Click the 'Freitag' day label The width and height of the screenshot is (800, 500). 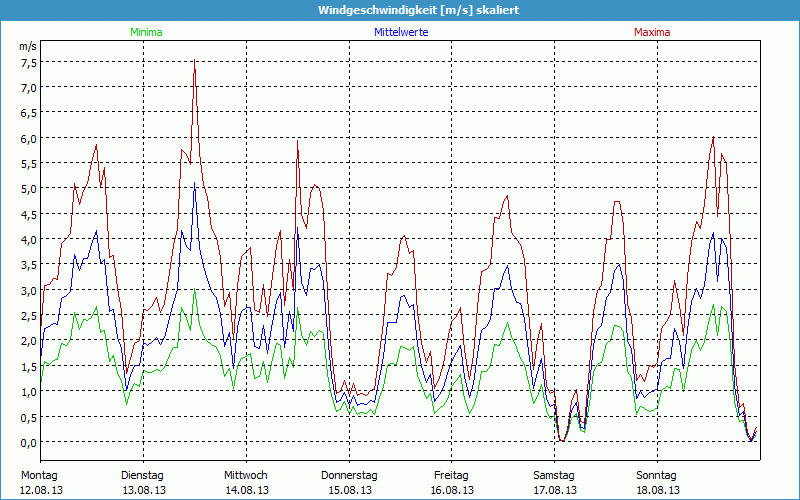(x=451, y=476)
